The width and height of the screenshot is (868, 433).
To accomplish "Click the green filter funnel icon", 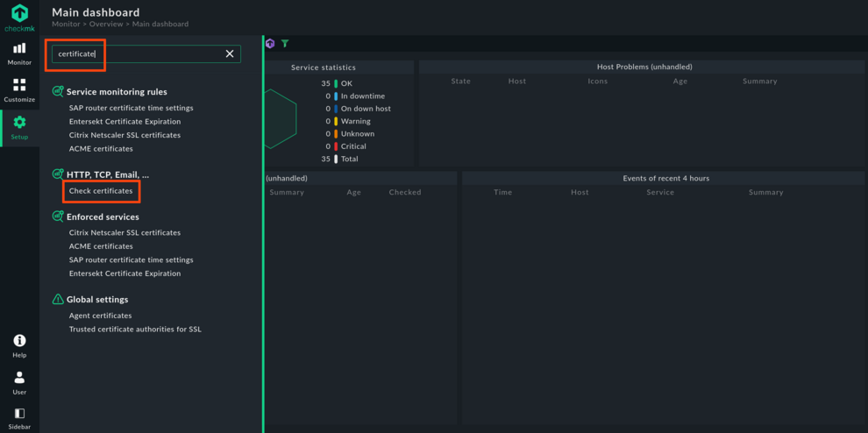I will click(x=285, y=43).
